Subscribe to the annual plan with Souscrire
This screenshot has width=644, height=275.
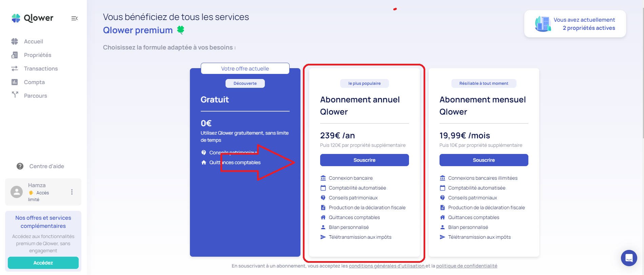click(x=365, y=160)
